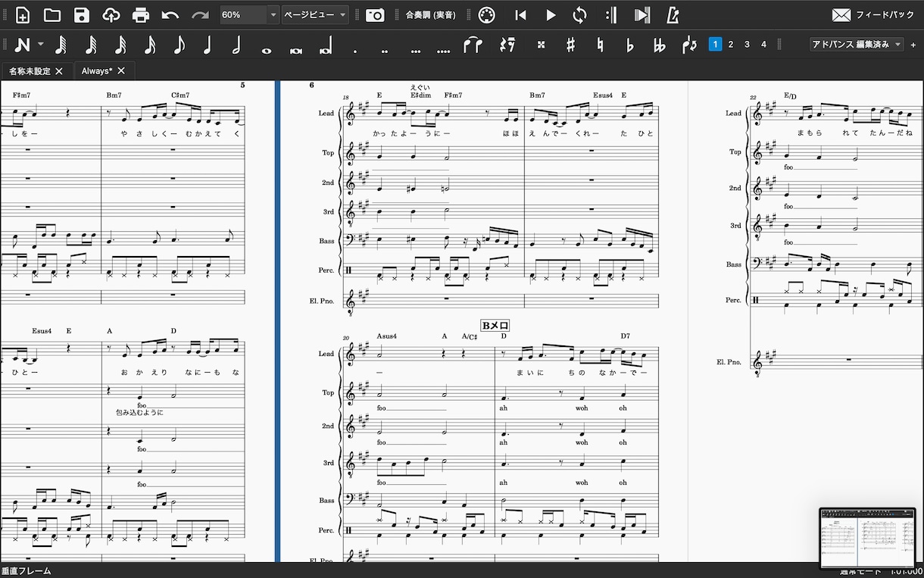Toggle loop playback

[x=580, y=14]
